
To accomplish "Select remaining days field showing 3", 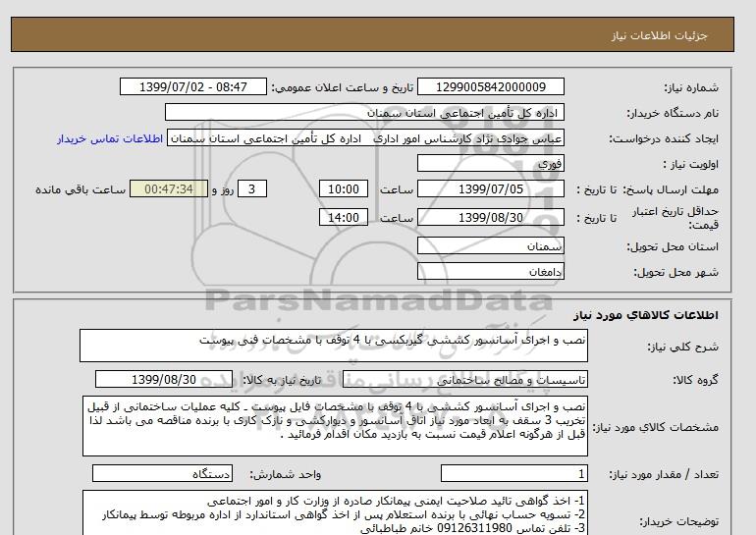I will point(251,188).
